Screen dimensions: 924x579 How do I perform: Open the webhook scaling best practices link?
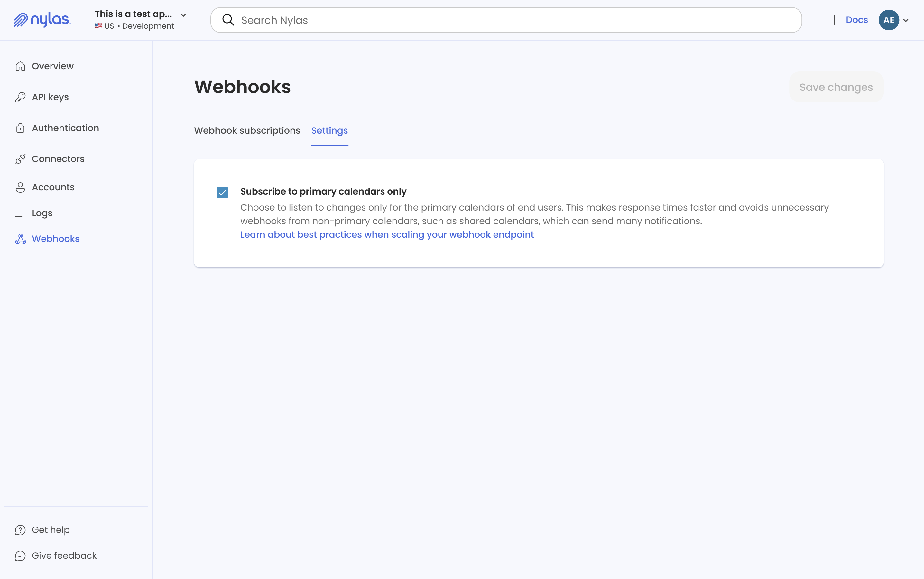click(387, 234)
